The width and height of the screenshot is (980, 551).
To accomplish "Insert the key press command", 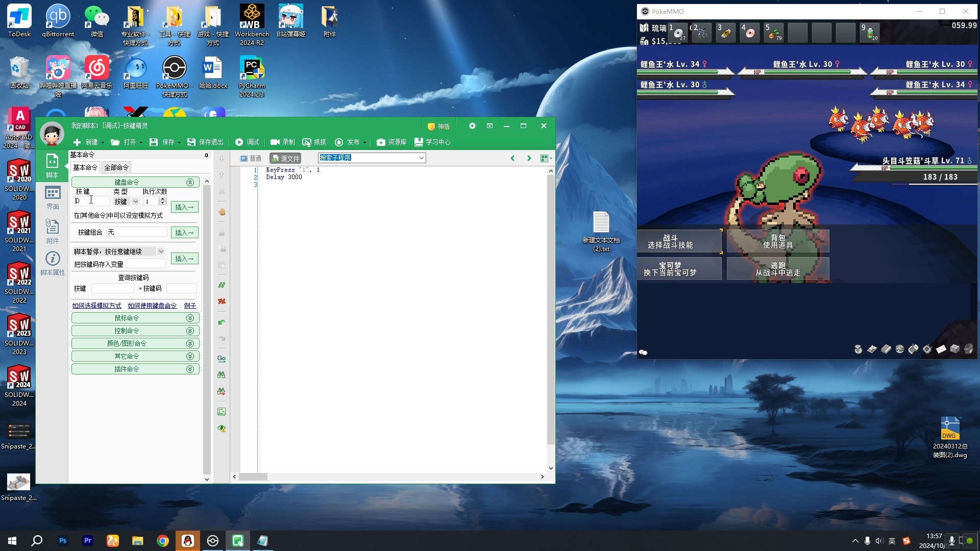I will [x=184, y=207].
